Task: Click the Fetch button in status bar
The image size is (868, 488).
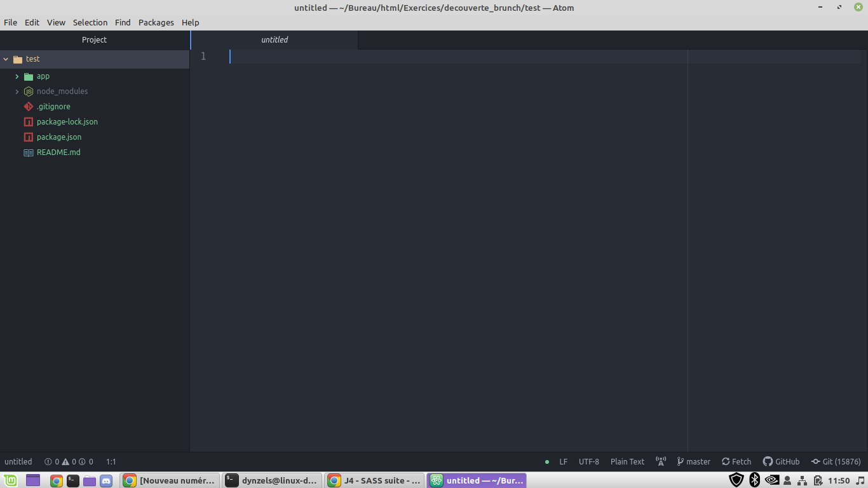Action: 736,462
